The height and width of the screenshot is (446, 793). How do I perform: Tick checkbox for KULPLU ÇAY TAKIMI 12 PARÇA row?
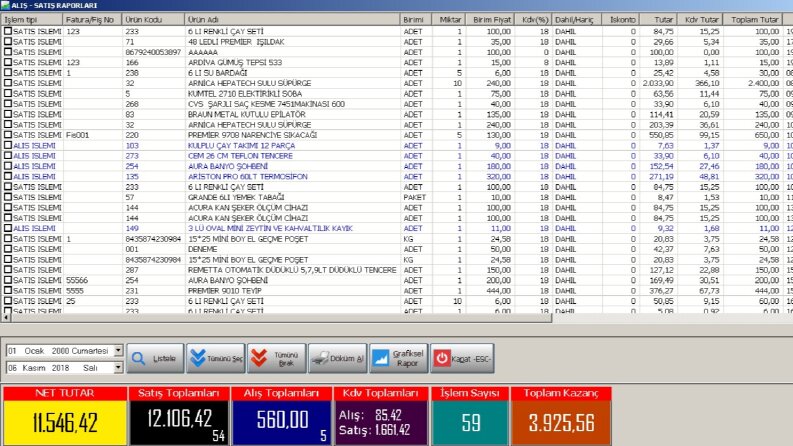click(x=8, y=145)
